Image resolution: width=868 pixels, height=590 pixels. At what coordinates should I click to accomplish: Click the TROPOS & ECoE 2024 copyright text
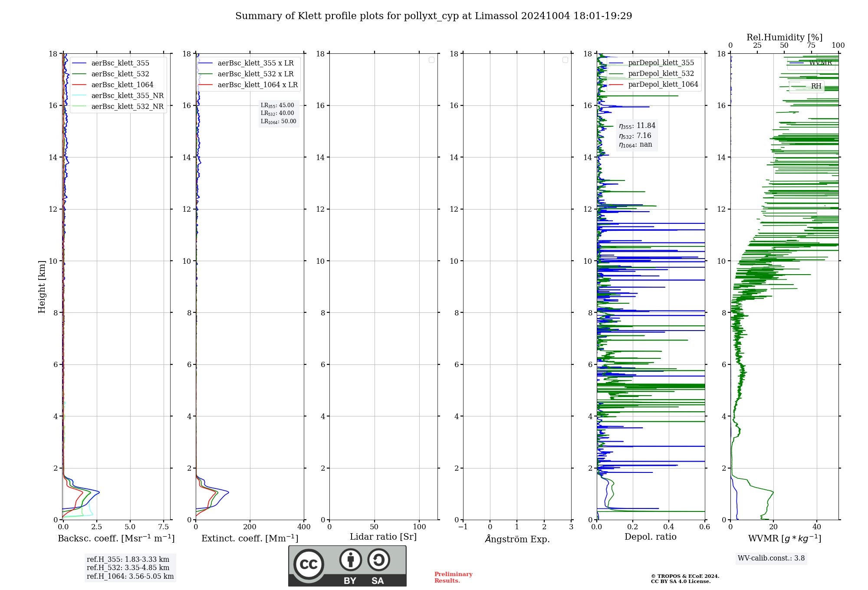coord(684,577)
